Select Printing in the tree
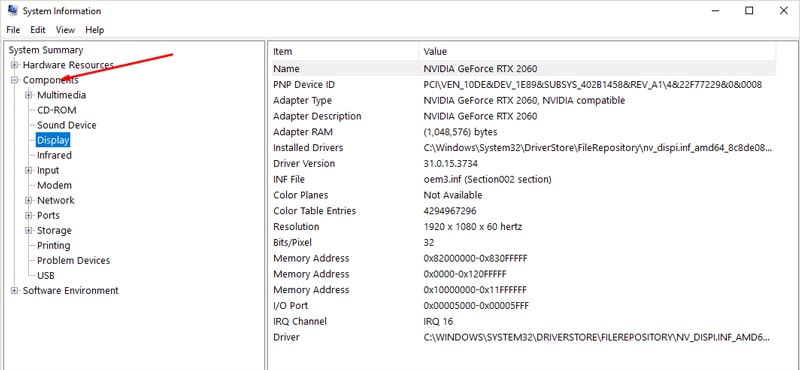Screen dimensions: 800x370 tap(54, 245)
